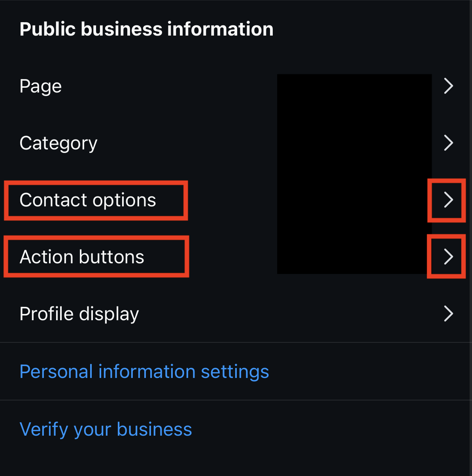Click the word "Verify" in the bottom link

point(44,429)
